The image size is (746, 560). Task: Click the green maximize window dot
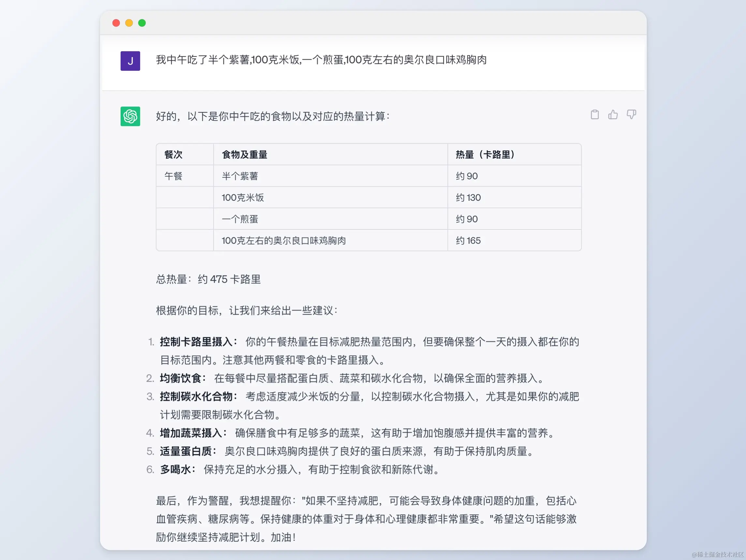[x=142, y=23]
